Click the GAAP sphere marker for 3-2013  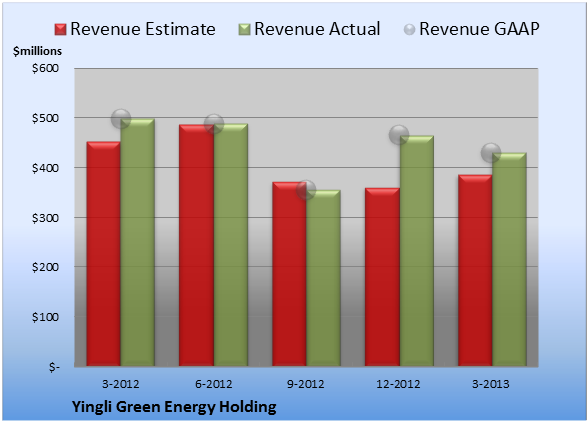pos(491,153)
